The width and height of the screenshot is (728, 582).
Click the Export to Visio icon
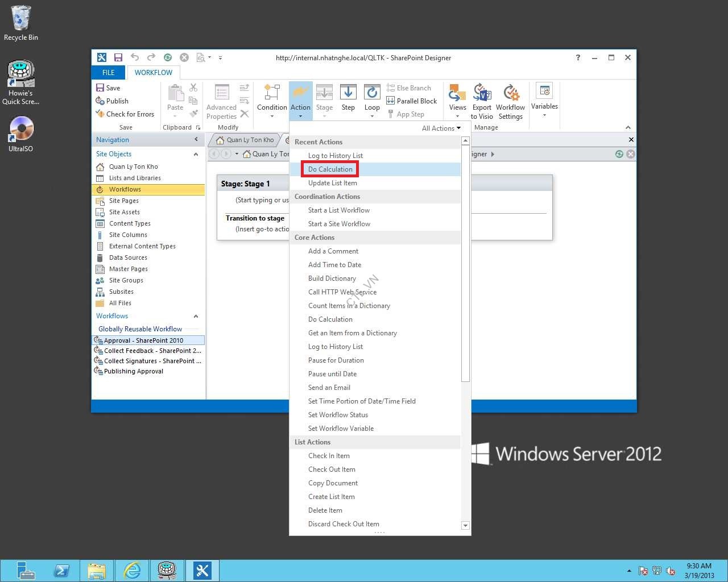pyautogui.click(x=482, y=93)
